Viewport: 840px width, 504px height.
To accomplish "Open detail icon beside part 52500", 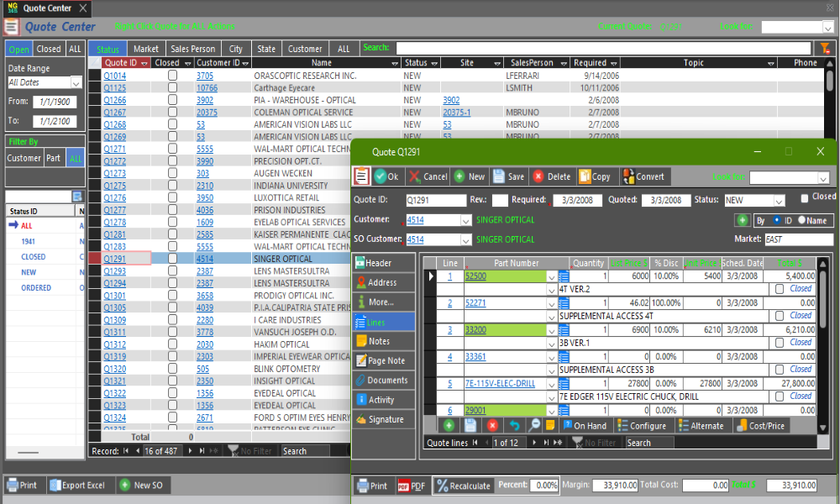I will click(564, 276).
